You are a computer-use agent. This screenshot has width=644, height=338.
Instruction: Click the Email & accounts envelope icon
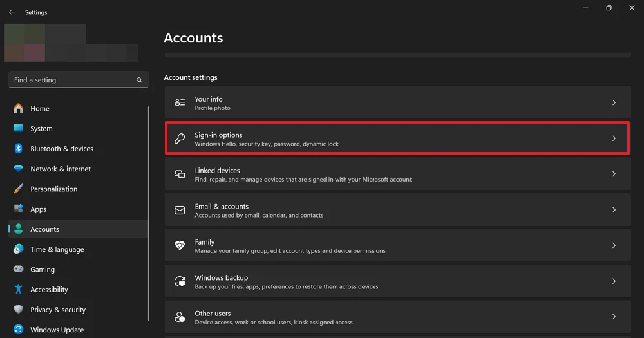(180, 210)
